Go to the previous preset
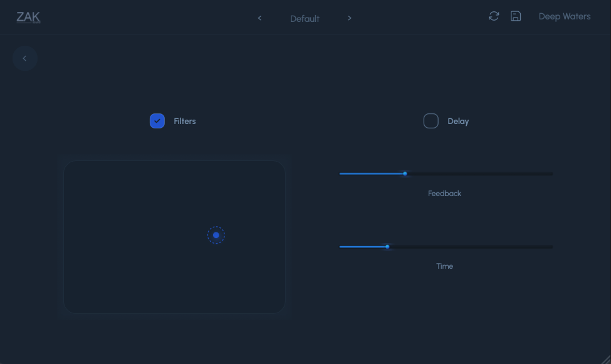611x364 pixels. [x=259, y=18]
